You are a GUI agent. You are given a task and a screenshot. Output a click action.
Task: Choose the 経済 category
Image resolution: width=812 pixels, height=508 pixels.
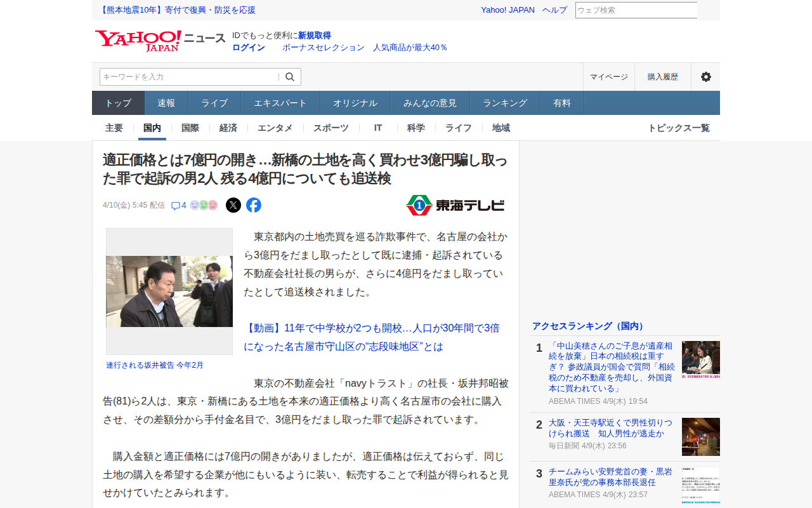(228, 128)
